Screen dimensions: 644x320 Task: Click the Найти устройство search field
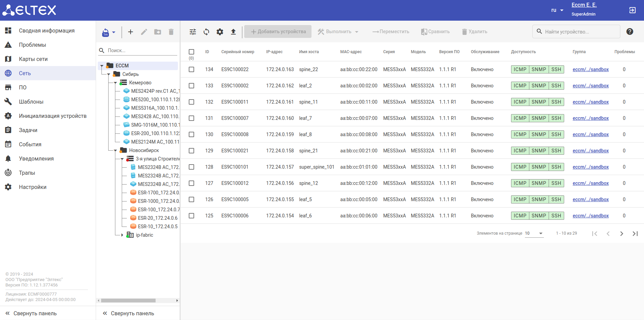[580, 31]
